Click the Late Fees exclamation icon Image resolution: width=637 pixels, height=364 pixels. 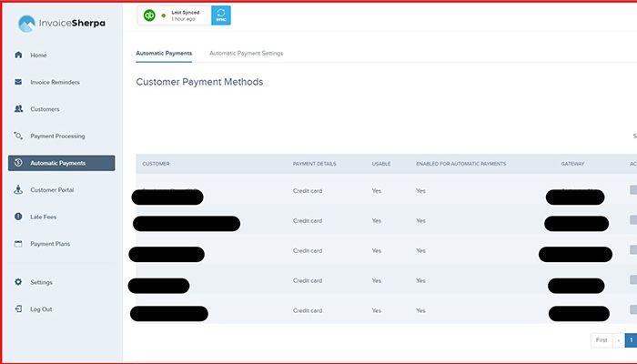[x=18, y=217]
